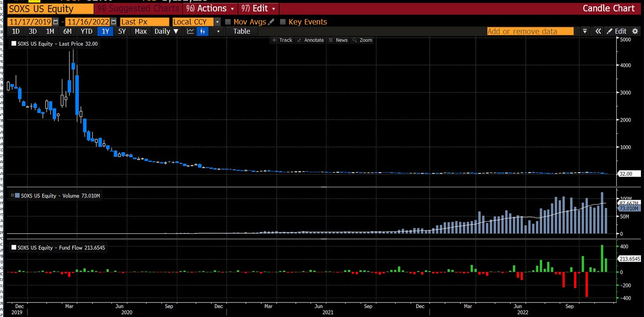Select the 1D range tab
This screenshot has width=644, height=317.
point(15,31)
